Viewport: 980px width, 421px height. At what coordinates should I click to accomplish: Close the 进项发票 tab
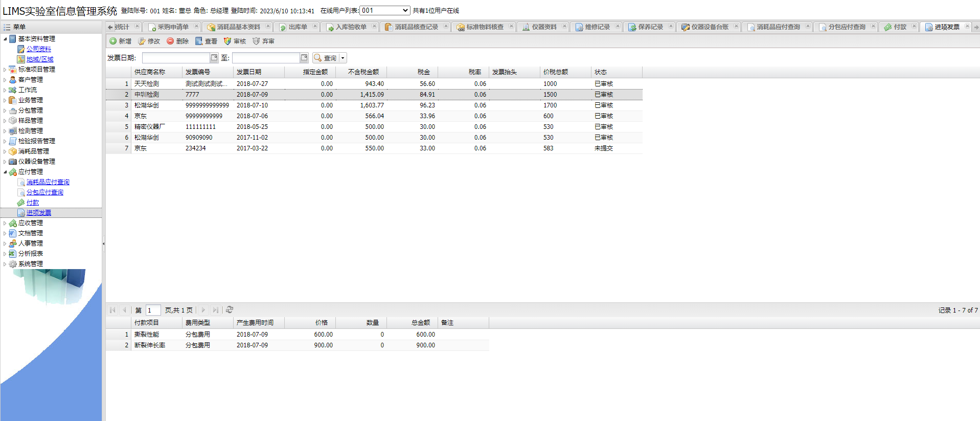tap(967, 27)
